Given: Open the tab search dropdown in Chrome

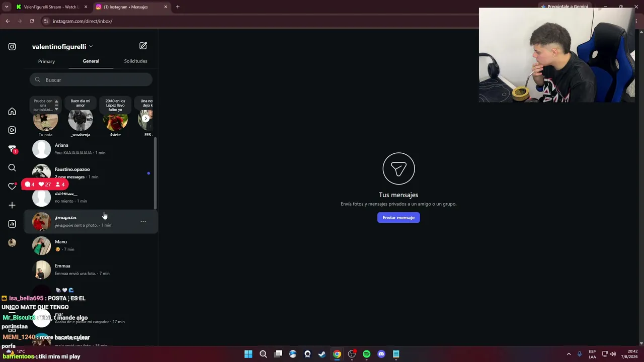Looking at the screenshot, I should pos(7,7).
